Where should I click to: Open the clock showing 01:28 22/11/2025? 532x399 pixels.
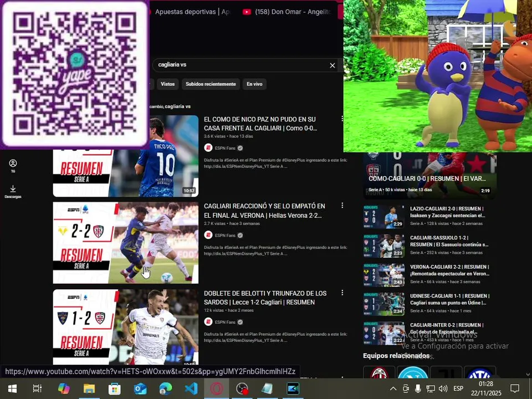486,388
